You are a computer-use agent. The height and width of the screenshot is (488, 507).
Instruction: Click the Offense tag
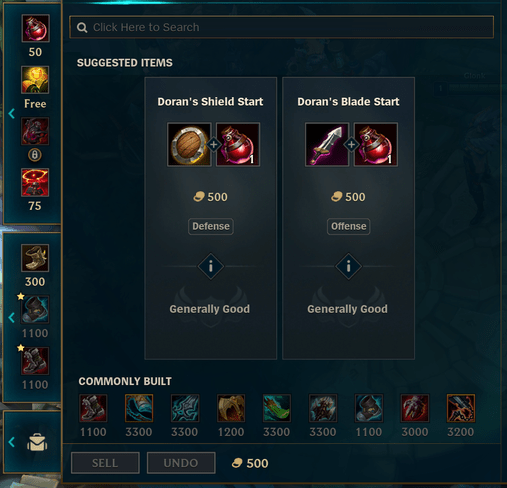348,226
